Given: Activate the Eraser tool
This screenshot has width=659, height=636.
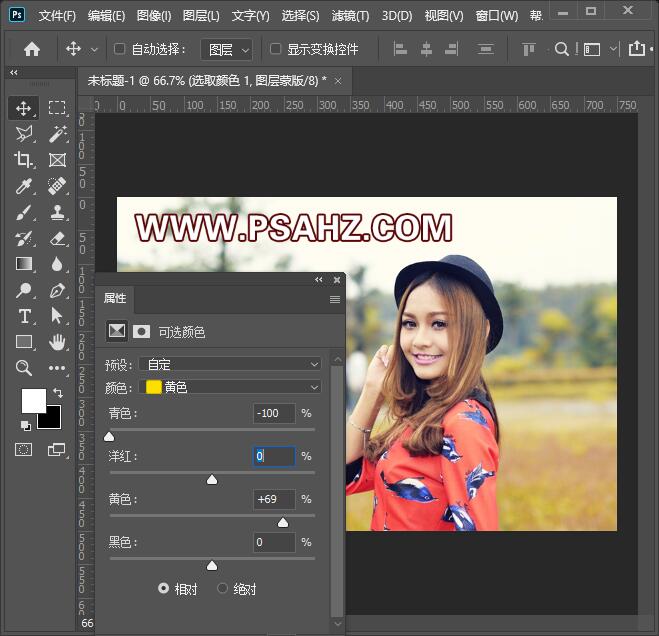Looking at the screenshot, I should [57, 238].
